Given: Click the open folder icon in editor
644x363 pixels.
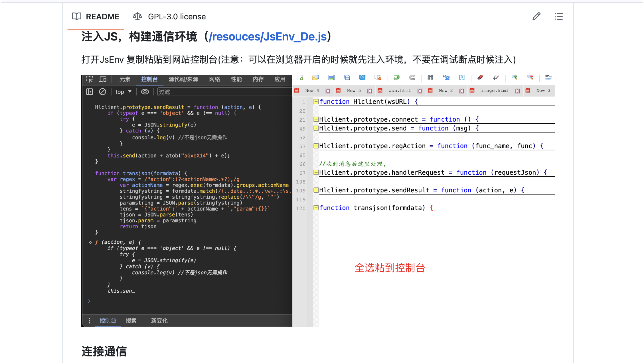Looking at the screenshot, I should tap(315, 78).
